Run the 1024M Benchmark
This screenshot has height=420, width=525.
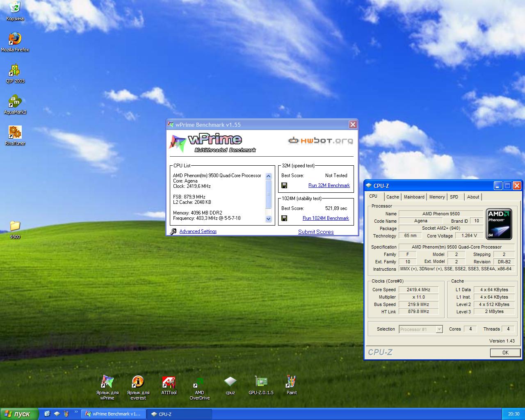[x=326, y=218]
